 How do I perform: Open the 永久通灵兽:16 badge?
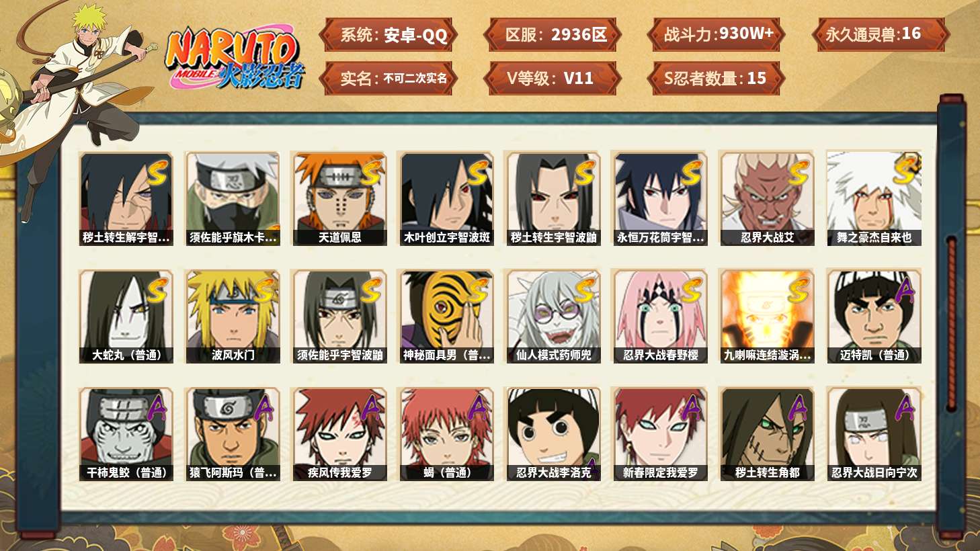(x=880, y=35)
